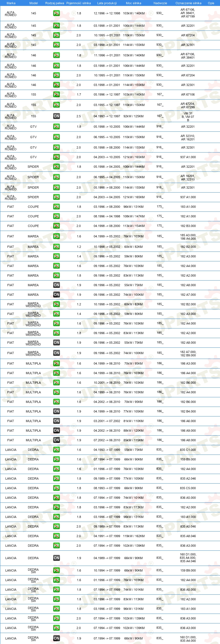Click diesel ON icon in Dedra 04.1989 1.9 row
The width and height of the screenshot is (220, 644).
(57, 558)
